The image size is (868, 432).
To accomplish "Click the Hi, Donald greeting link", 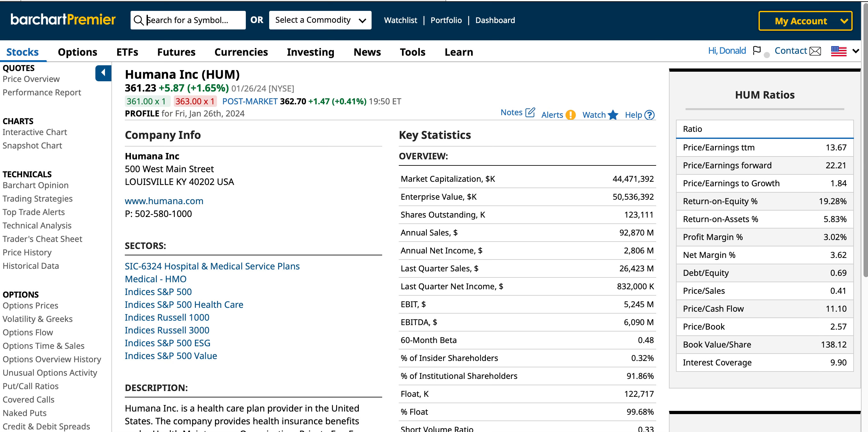I will [x=727, y=51].
